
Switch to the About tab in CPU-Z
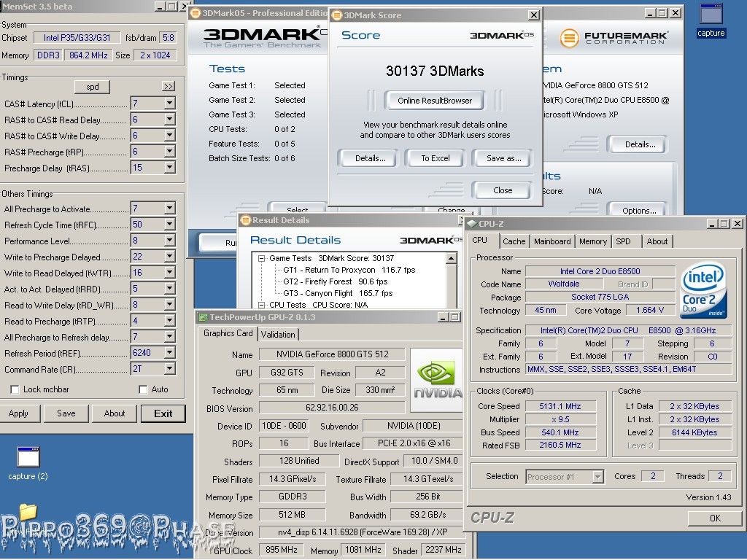(x=657, y=241)
